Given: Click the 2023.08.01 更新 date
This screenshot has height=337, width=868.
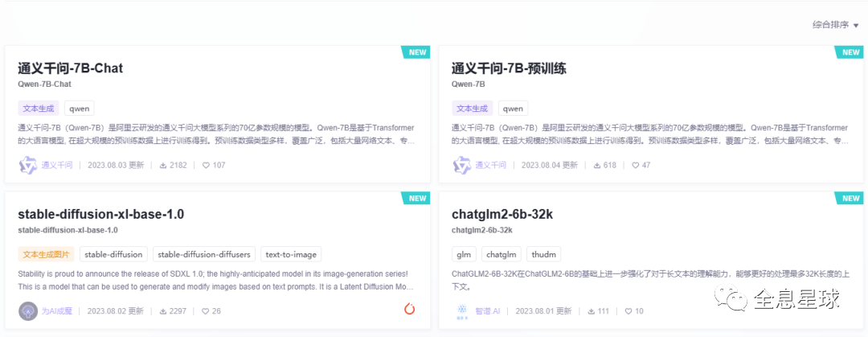Looking at the screenshot, I should pos(543,311).
